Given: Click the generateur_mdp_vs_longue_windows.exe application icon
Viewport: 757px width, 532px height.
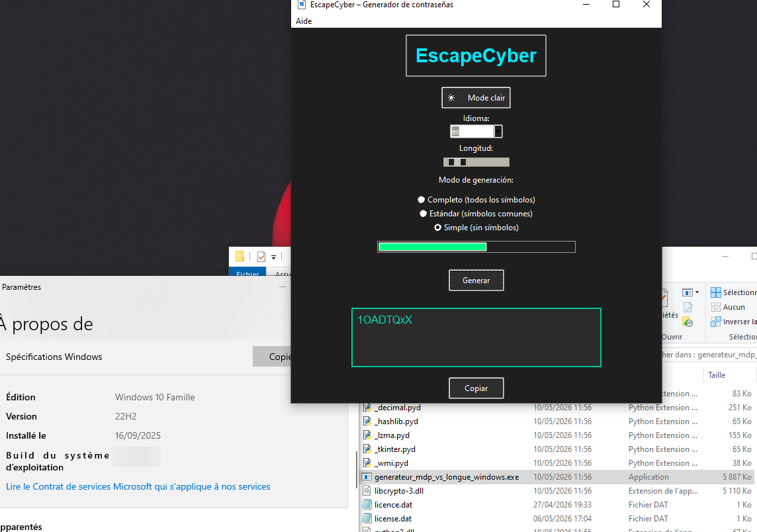Looking at the screenshot, I should pyautogui.click(x=367, y=477).
